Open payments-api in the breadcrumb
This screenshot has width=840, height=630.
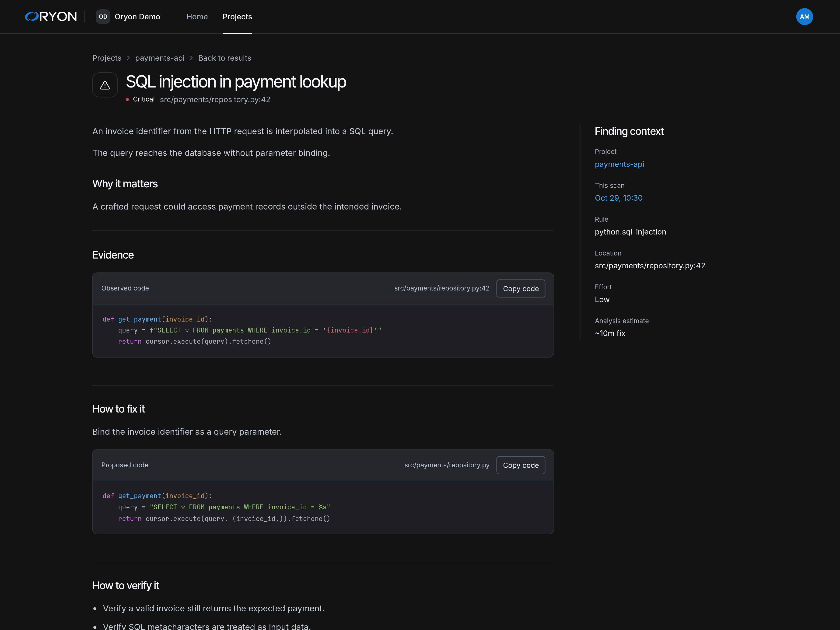(160, 58)
